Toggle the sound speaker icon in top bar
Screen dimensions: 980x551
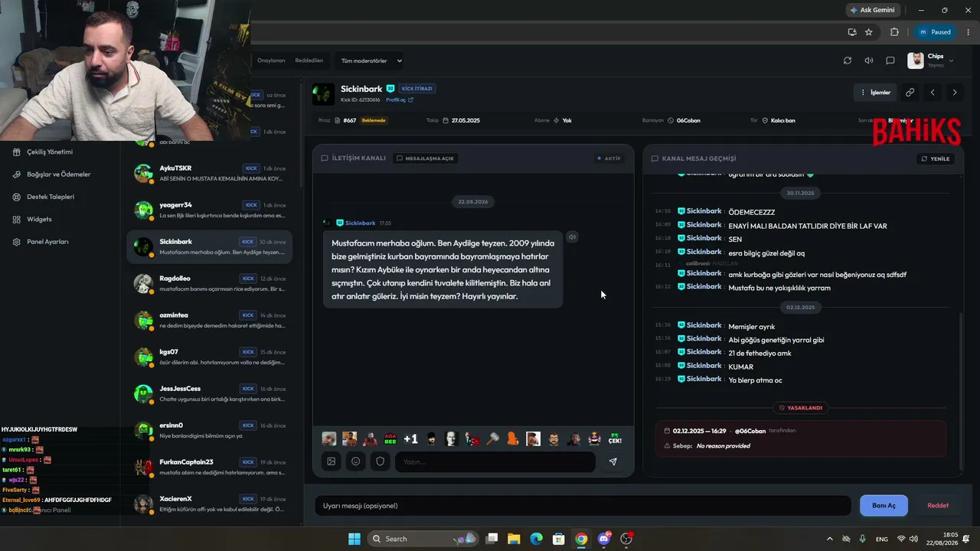(868, 60)
